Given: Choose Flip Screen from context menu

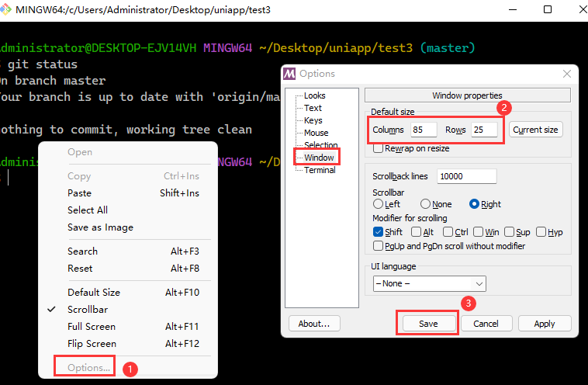Looking at the screenshot, I should tap(128, 344).
